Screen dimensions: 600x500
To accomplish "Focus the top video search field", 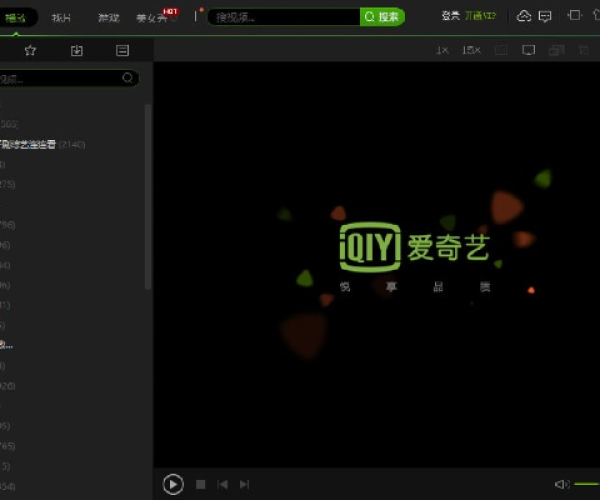I will tap(284, 17).
